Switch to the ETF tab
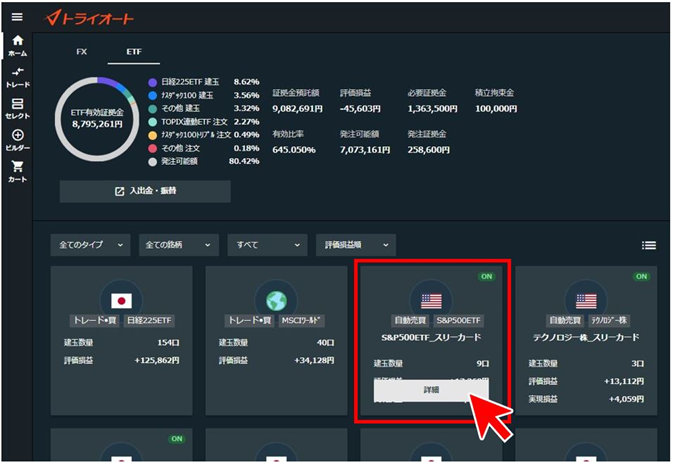This screenshot has width=673, height=465. pyautogui.click(x=134, y=52)
